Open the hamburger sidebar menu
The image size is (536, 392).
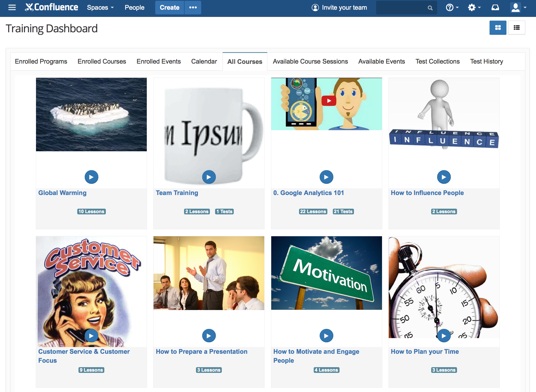(12, 7)
